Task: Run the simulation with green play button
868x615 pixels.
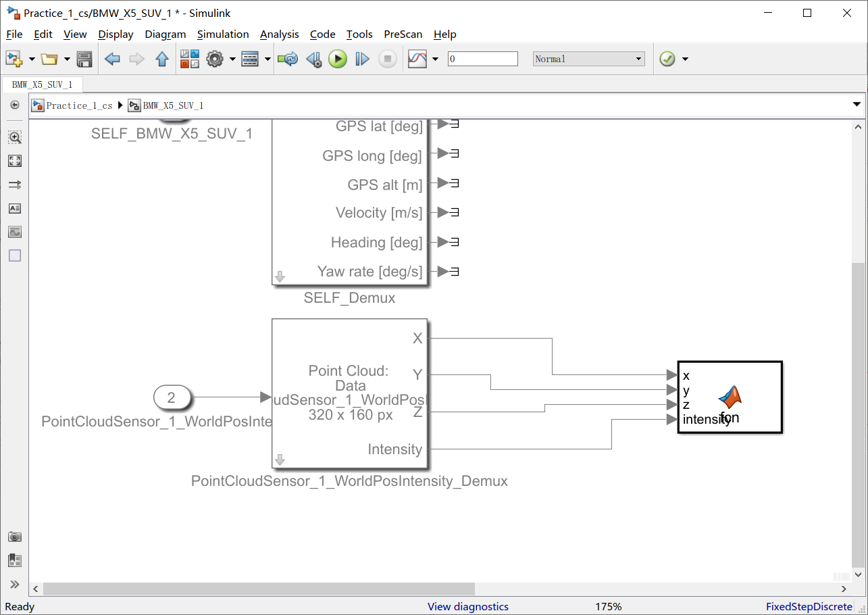Action: (x=338, y=59)
